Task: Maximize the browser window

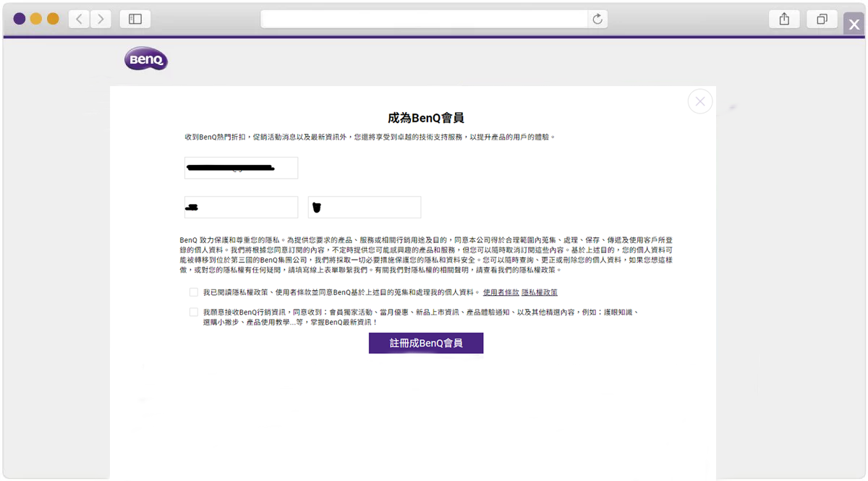Action: pos(53,19)
